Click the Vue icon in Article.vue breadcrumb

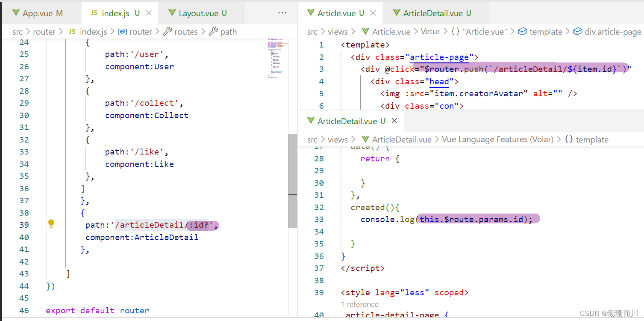pyautogui.click(x=365, y=32)
